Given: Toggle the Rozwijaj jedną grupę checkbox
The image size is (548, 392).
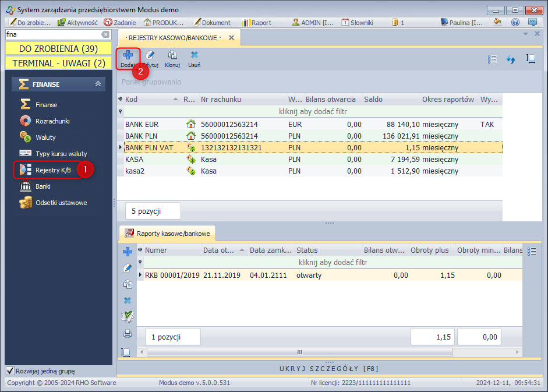Looking at the screenshot, I should [10, 371].
